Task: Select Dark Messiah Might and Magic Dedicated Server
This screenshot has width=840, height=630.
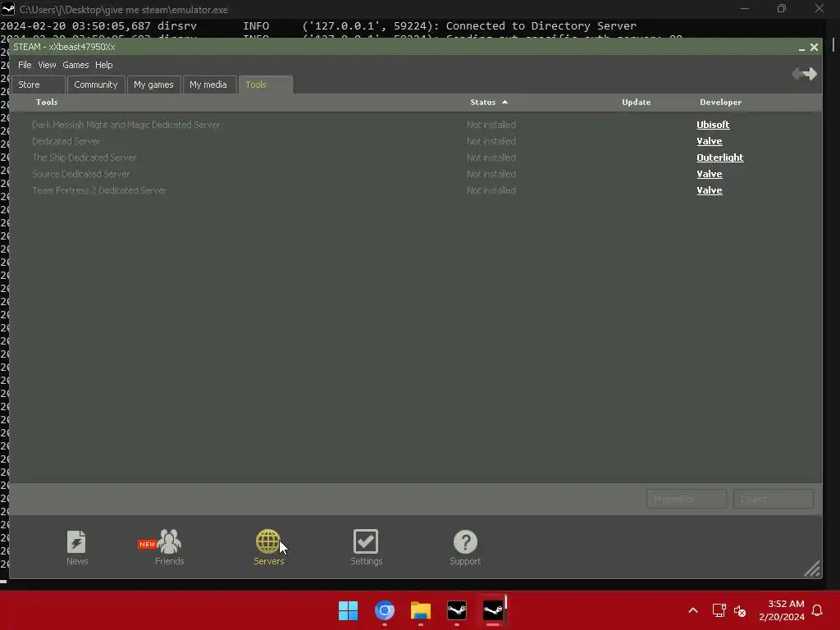Action: (126, 125)
